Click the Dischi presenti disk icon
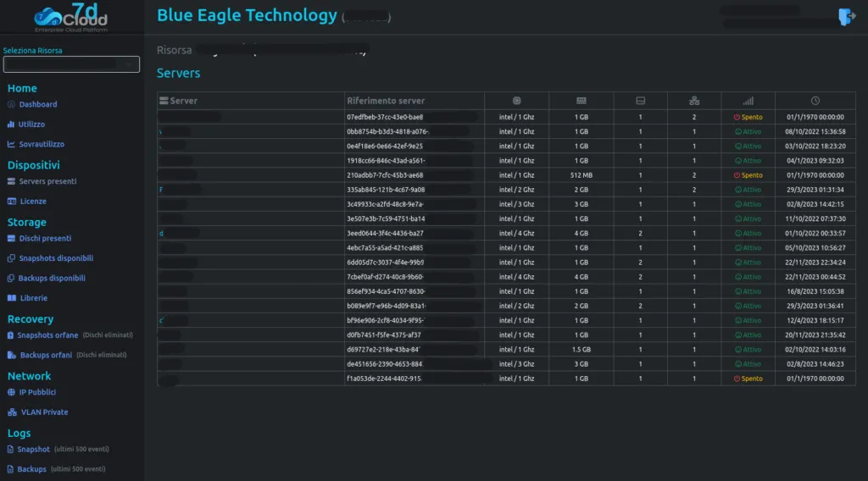 click(11, 238)
